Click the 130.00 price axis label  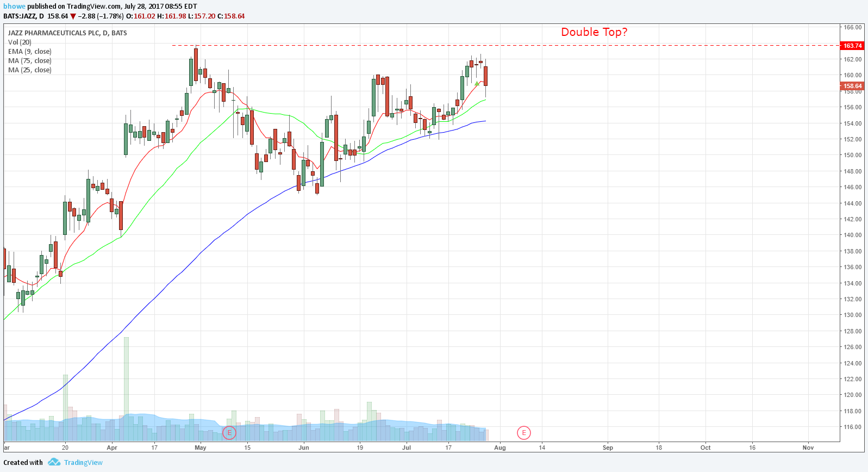[x=852, y=315]
